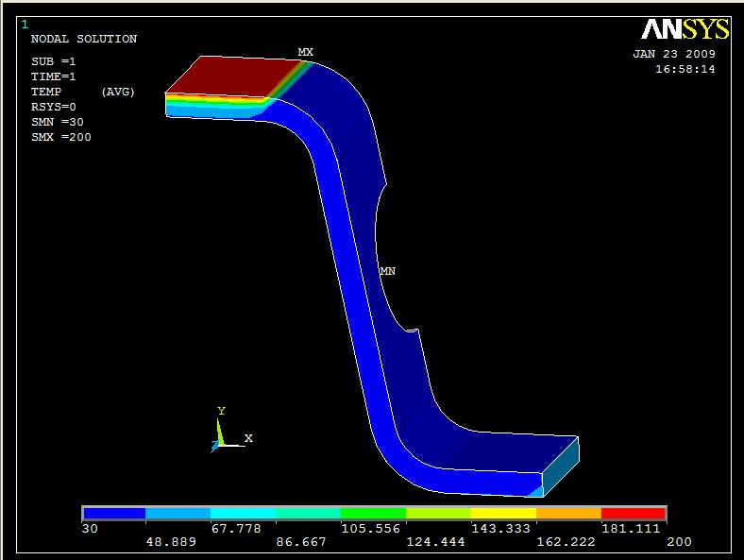Image resolution: width=744 pixels, height=560 pixels.
Task: Click the legend value 124.444
Action: click(435, 541)
